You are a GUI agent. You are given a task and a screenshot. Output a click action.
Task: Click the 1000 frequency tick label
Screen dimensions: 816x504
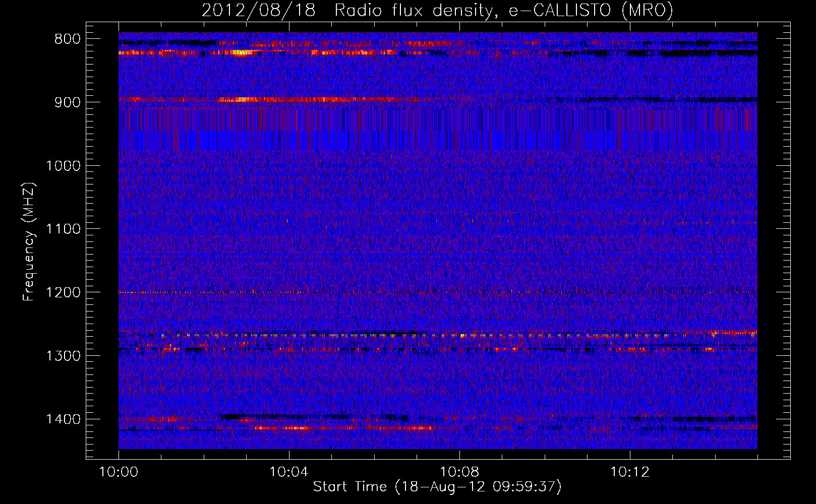(x=63, y=166)
